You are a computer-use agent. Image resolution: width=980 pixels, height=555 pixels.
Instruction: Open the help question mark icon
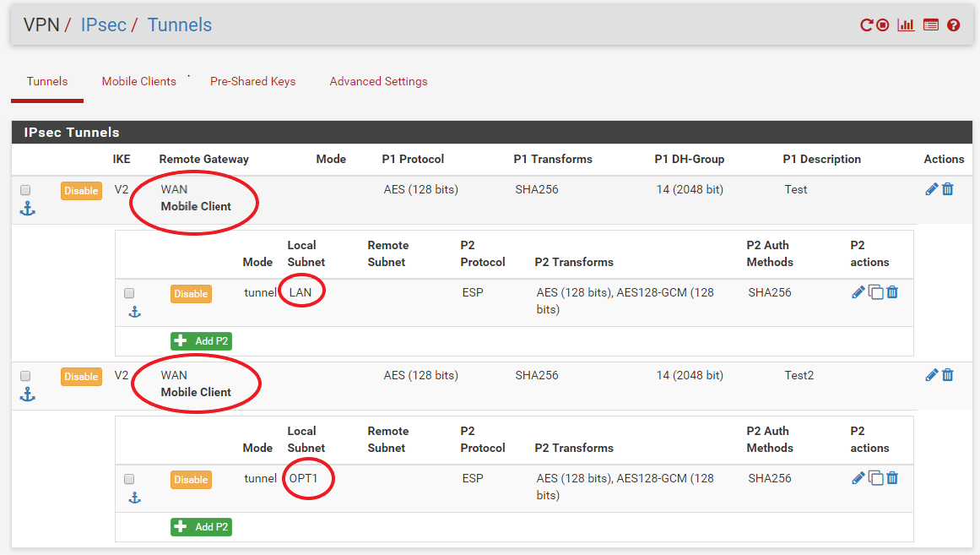coord(954,25)
